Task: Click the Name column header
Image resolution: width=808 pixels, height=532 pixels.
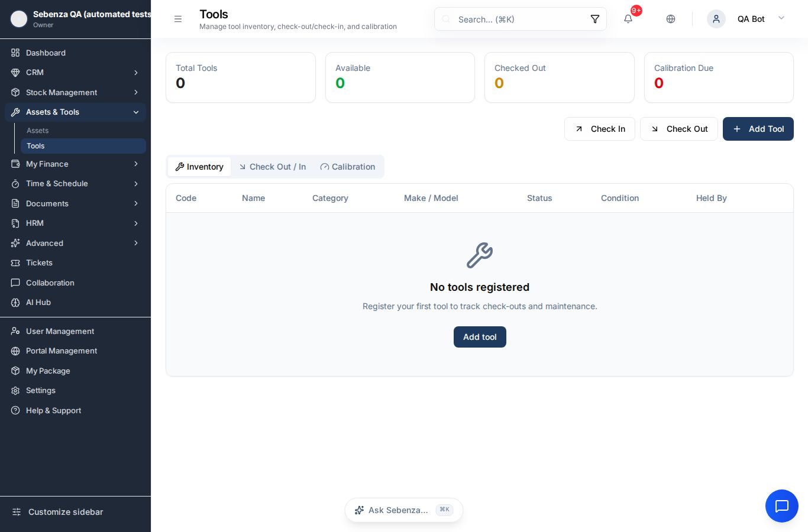Action: (253, 198)
